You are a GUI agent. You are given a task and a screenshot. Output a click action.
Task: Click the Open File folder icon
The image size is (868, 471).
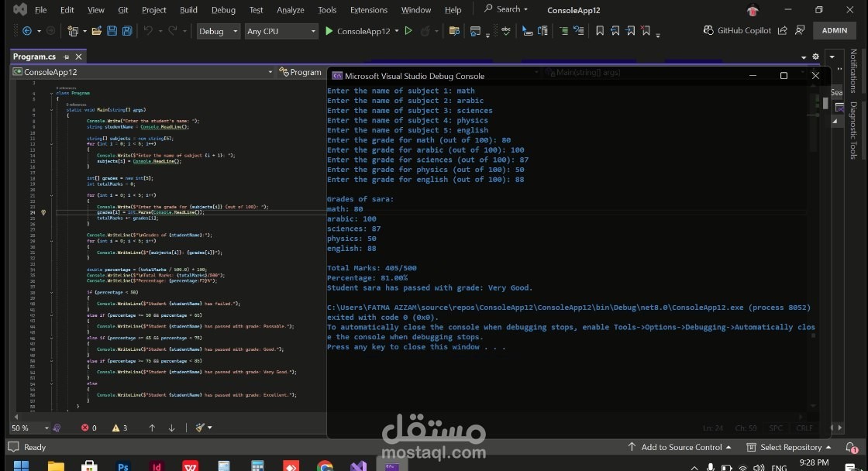coord(96,31)
